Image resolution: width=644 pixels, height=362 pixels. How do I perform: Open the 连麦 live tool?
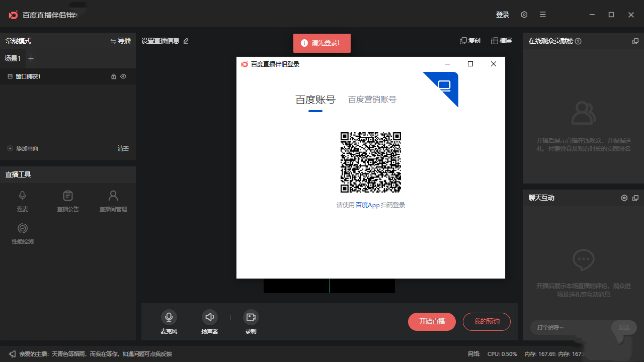click(x=23, y=196)
